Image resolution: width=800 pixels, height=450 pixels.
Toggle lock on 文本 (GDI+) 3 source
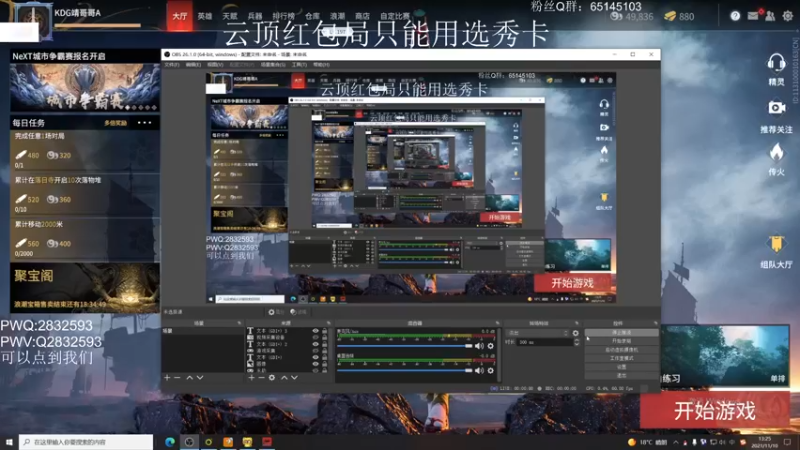point(324,331)
